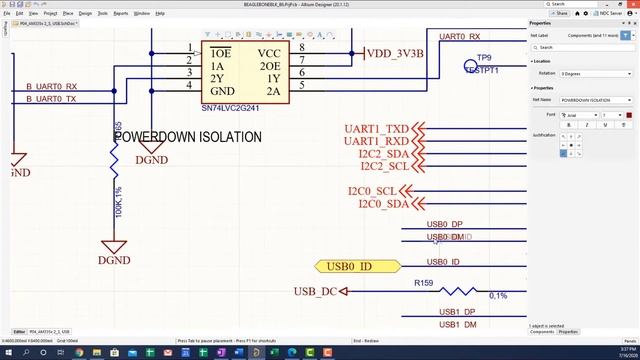Click the title bar Search box

pos(571,4)
